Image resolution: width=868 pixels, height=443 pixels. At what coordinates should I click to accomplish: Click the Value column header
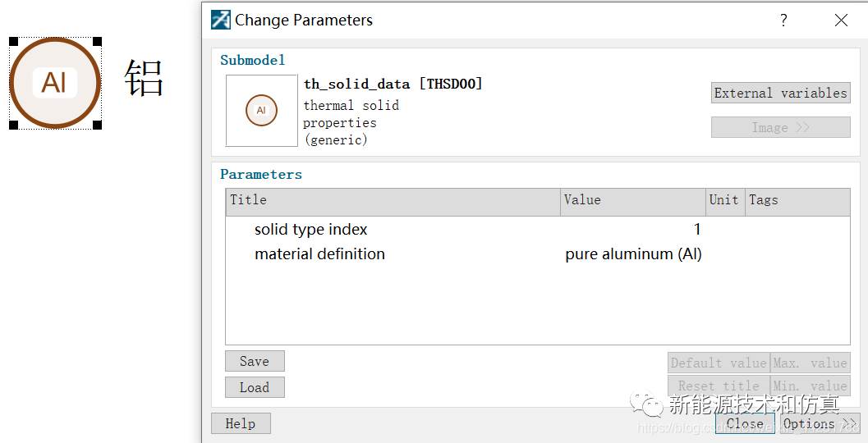(x=633, y=200)
